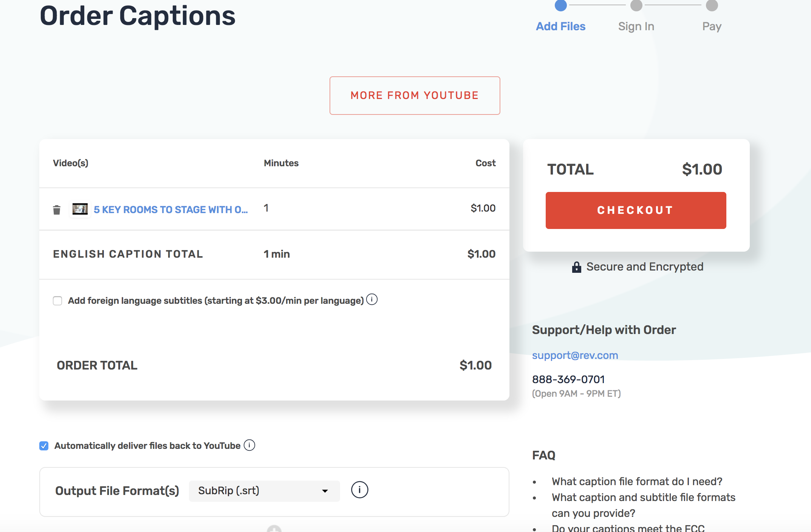Click the ORDER TOTAL label

(x=97, y=365)
